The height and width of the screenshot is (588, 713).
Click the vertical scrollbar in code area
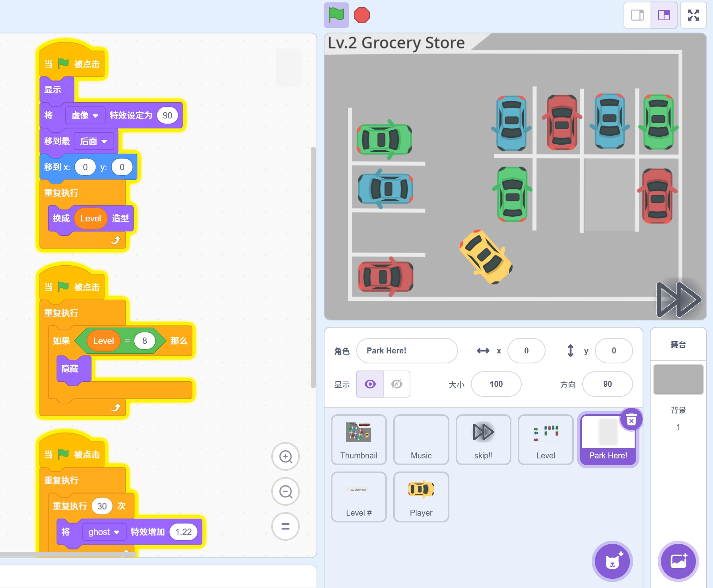click(x=313, y=266)
